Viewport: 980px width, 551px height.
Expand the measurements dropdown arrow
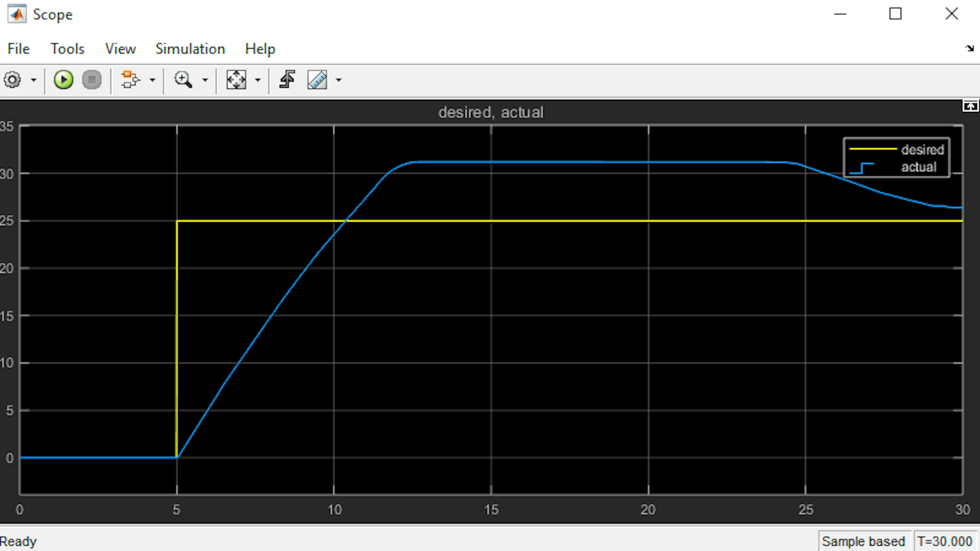(x=339, y=80)
